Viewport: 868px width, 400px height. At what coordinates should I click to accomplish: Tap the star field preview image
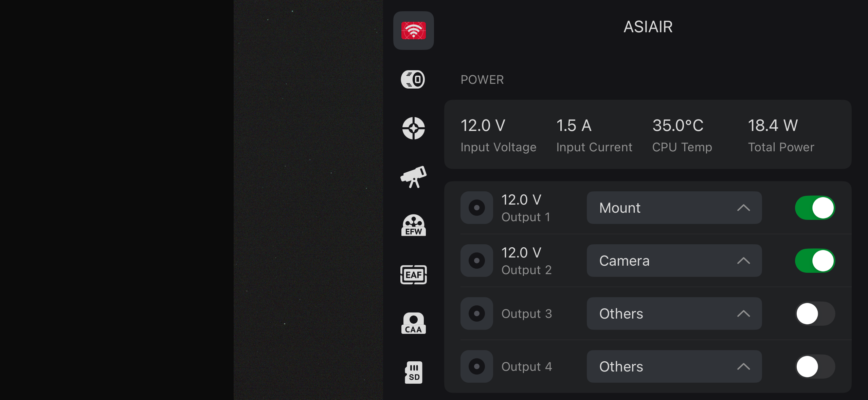(308, 200)
